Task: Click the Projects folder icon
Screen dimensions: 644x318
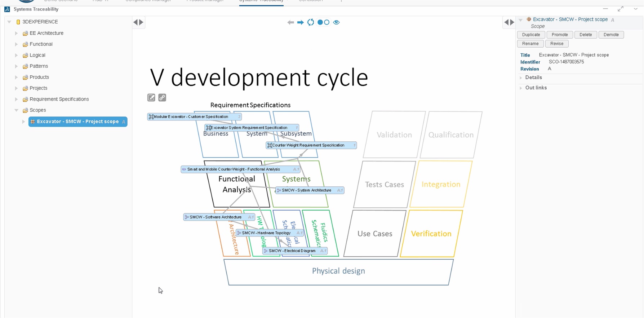Action: pos(25,88)
